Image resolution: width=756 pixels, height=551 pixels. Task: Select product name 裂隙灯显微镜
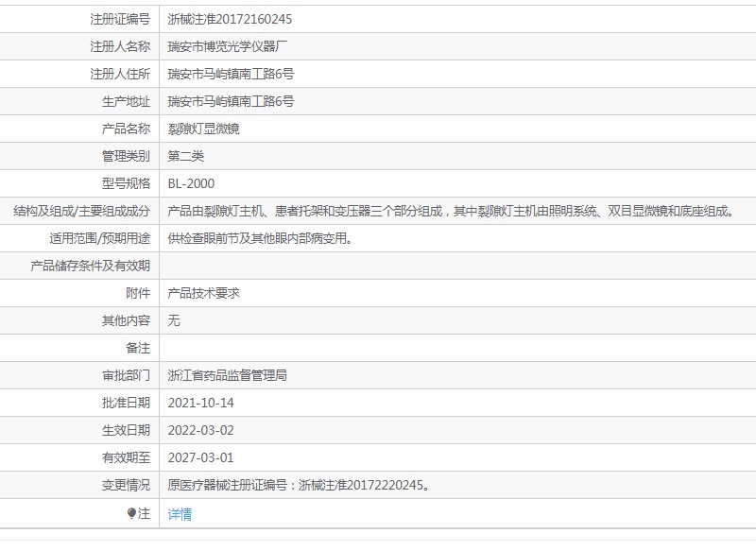click(x=203, y=129)
